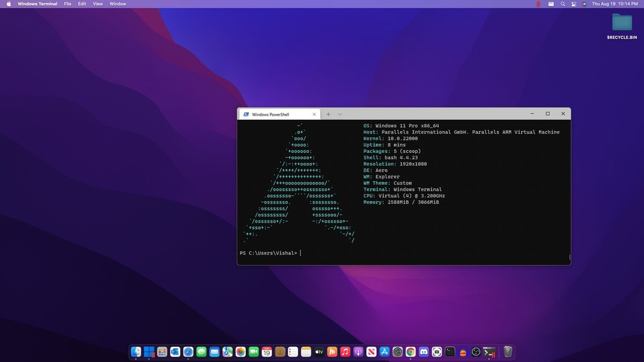Click the 'Resolution: 1920x1080' line

pos(395,164)
